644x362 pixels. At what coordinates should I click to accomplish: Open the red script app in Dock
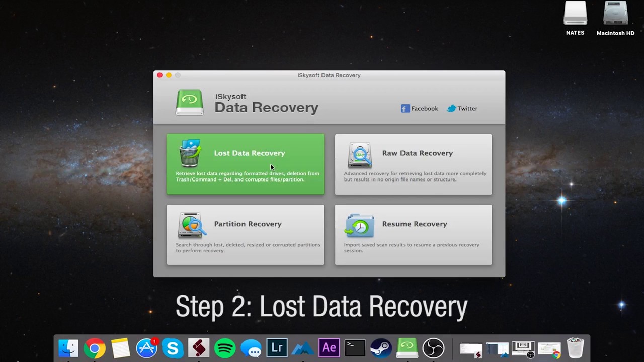pyautogui.click(x=199, y=348)
